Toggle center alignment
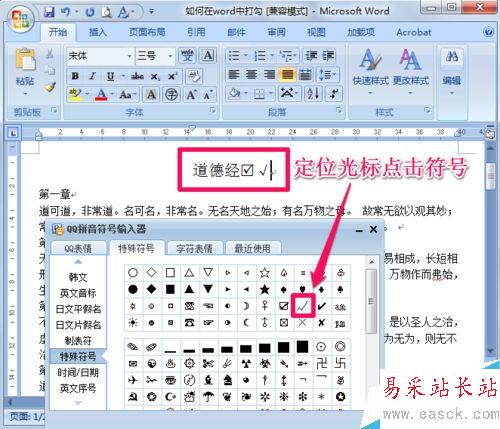The width and height of the screenshot is (500, 429). click(x=251, y=75)
